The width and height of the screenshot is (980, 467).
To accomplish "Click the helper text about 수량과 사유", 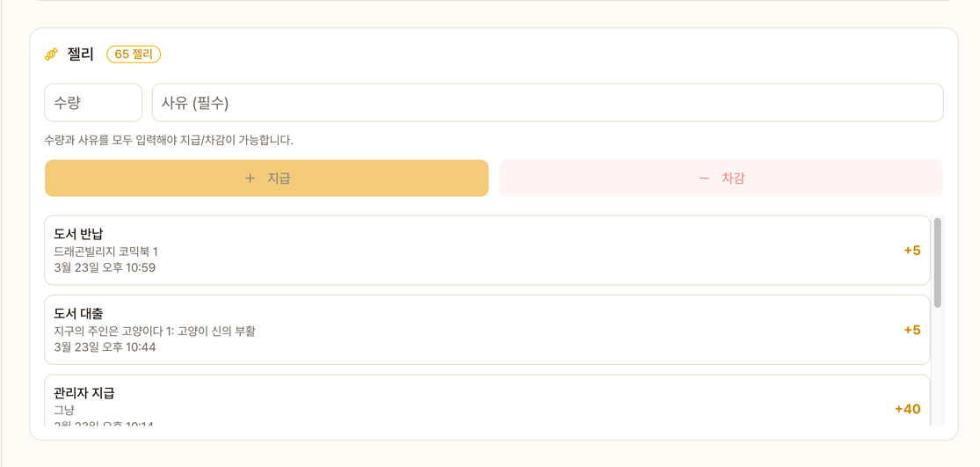I will 169,140.
